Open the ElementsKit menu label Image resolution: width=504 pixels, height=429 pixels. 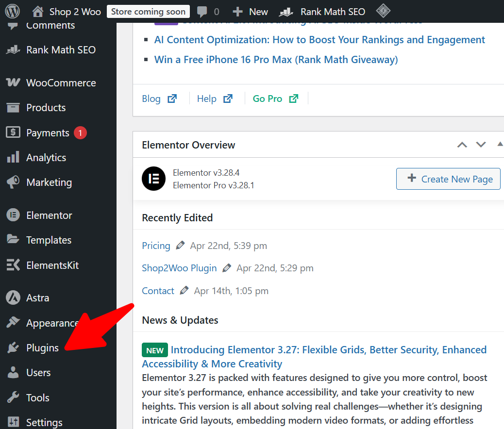53,265
